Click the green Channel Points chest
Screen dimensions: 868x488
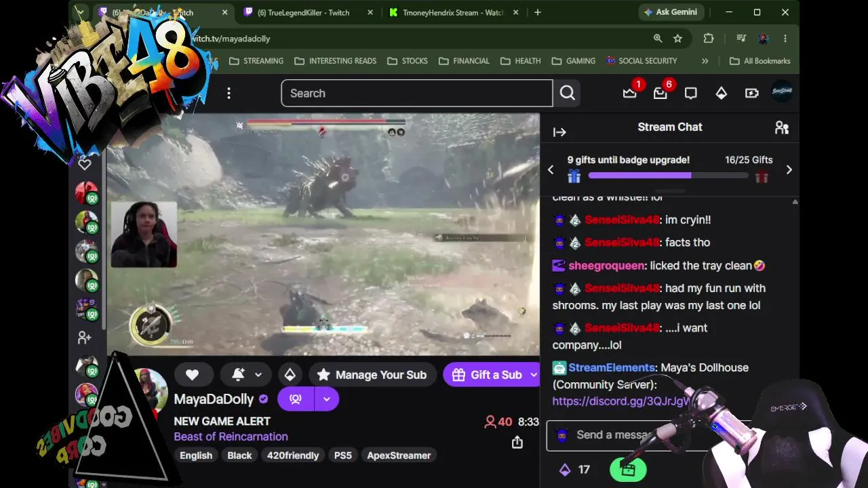628,470
